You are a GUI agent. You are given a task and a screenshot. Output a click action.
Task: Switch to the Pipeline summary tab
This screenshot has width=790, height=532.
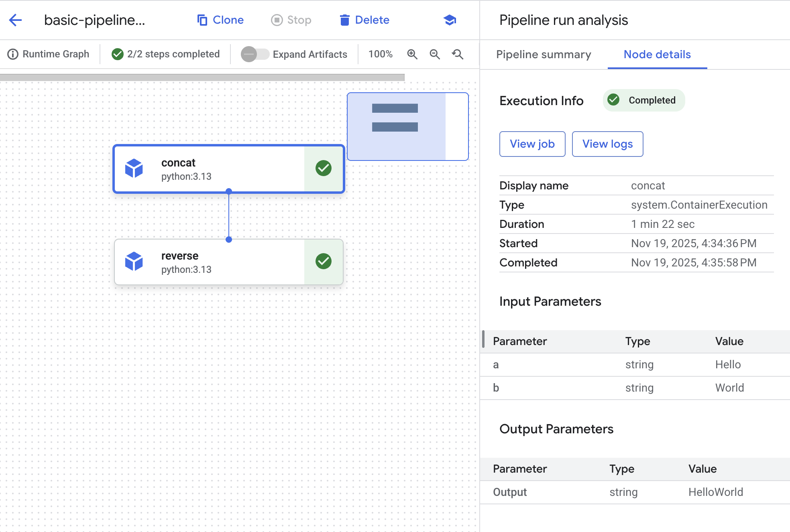point(544,55)
